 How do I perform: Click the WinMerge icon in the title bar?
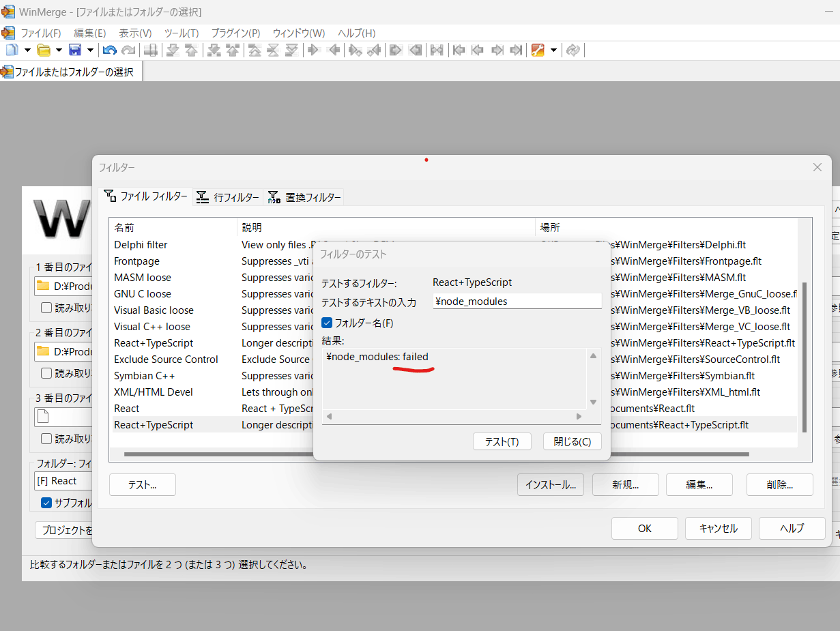[x=8, y=12]
